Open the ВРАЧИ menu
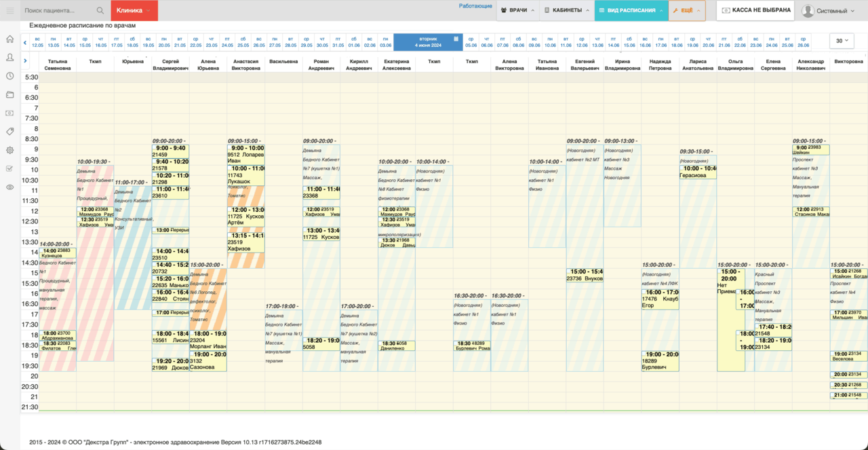This screenshot has width=868, height=450. (518, 11)
